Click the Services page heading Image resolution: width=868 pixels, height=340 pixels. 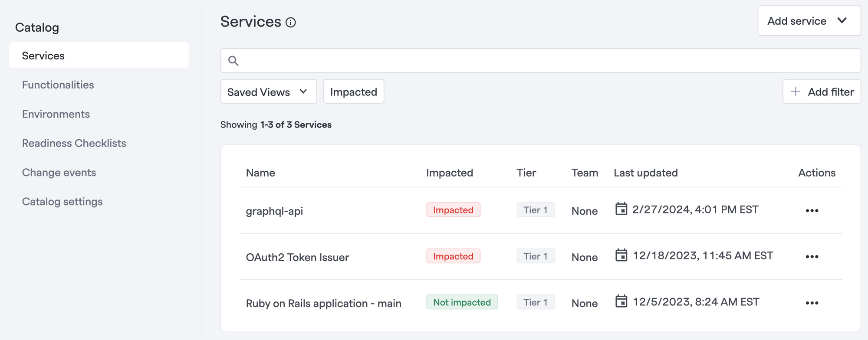point(251,22)
